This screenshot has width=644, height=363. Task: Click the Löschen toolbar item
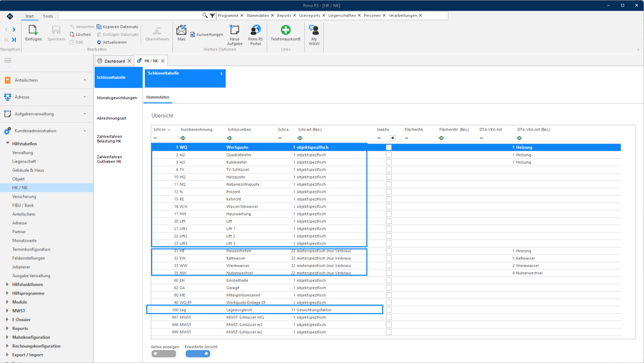(80, 35)
